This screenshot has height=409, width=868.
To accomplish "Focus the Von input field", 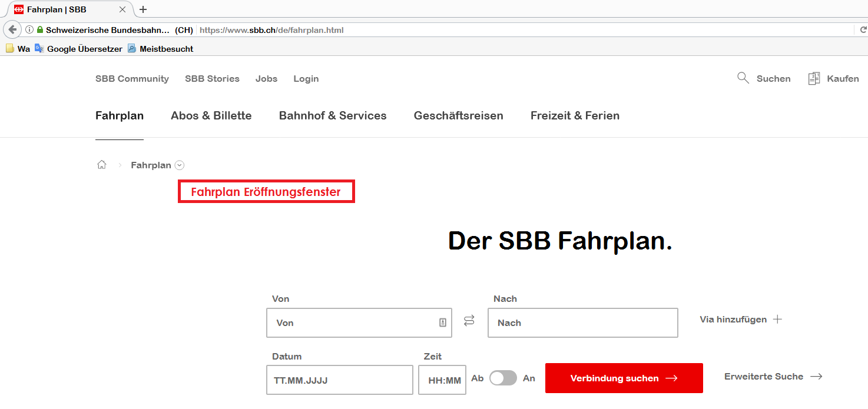I will (359, 322).
